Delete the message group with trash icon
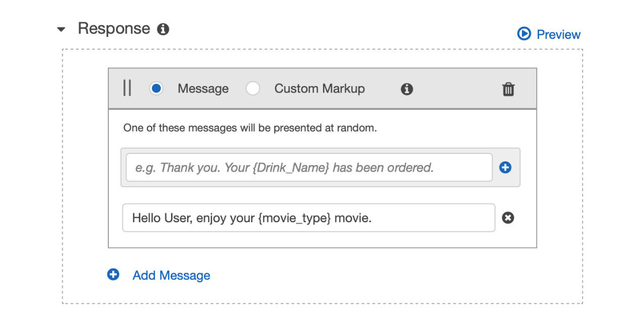Screen dimensions: 644x326 pyautogui.click(x=508, y=89)
